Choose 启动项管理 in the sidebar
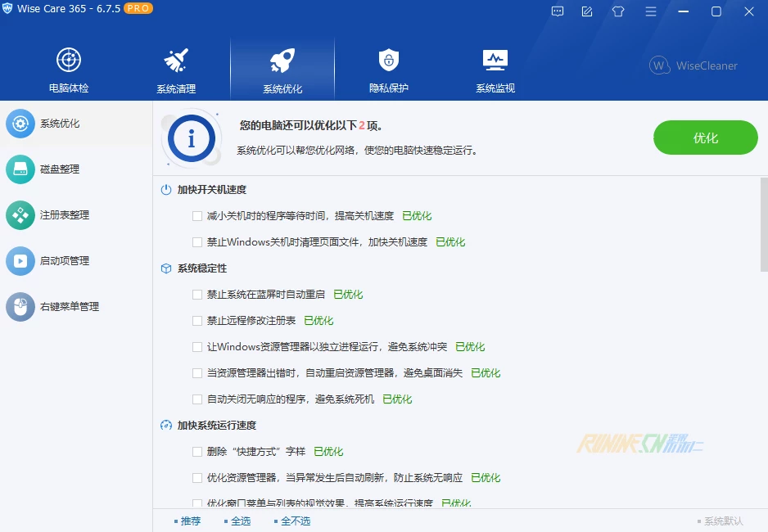Screen dimensions: 768x532 coord(65,261)
